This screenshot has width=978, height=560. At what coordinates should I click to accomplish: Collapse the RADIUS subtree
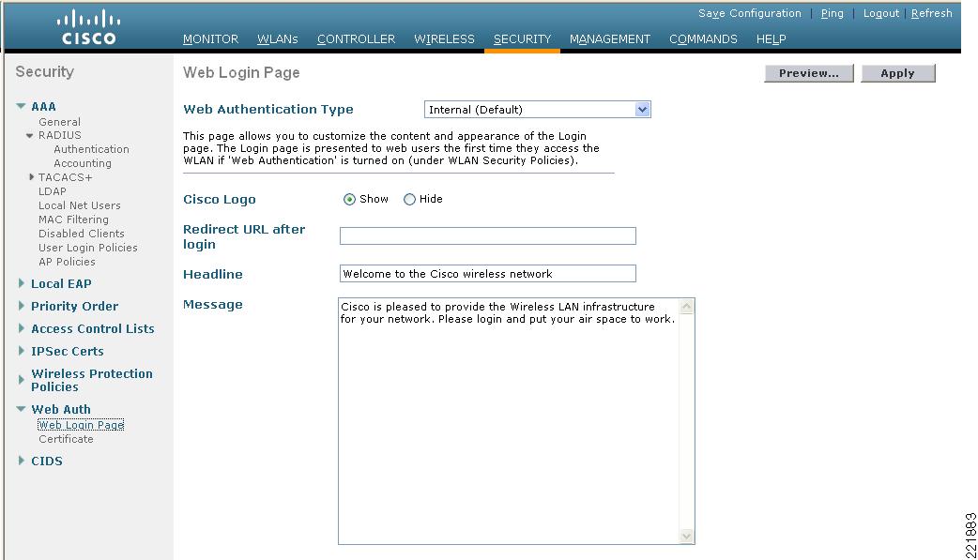tap(29, 135)
